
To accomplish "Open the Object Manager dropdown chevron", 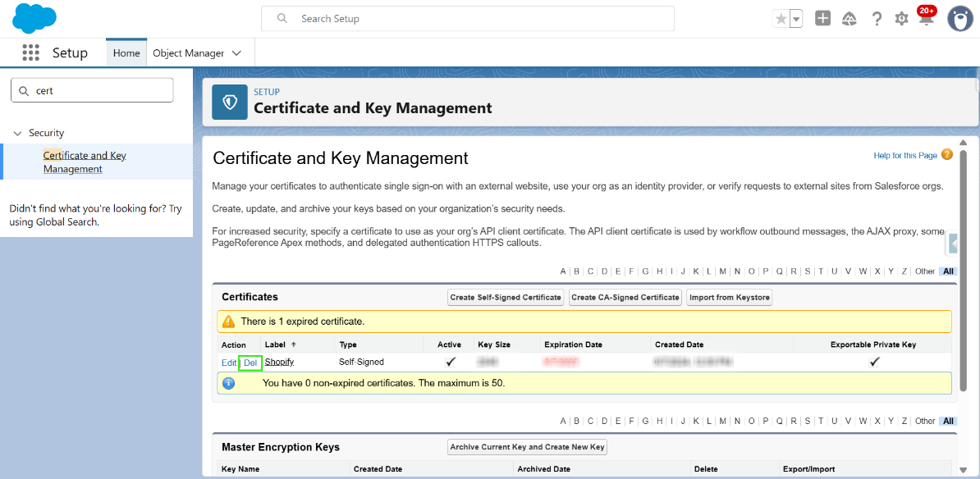I will [x=237, y=53].
